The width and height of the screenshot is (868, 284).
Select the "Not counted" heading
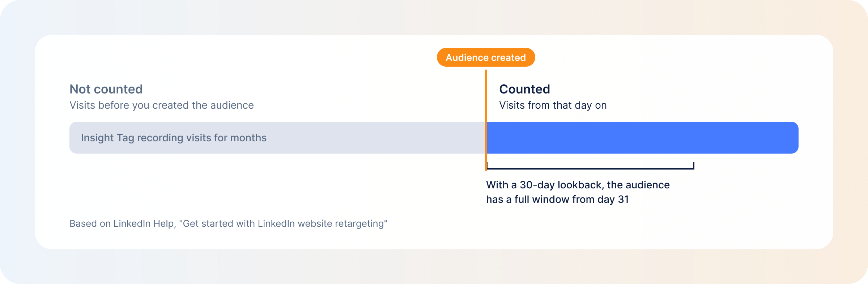click(106, 89)
